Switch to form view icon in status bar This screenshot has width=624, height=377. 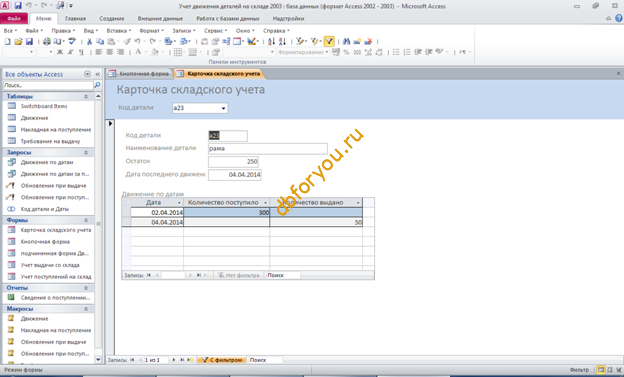tap(601, 370)
